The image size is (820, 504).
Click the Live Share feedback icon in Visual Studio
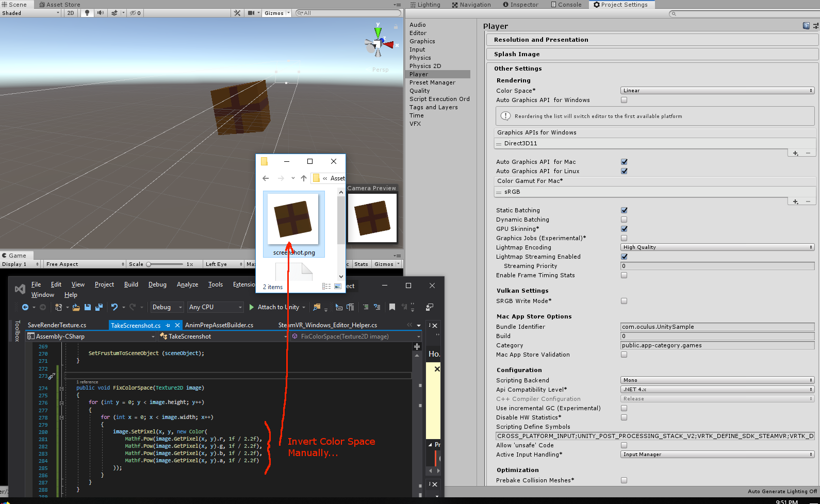429,307
